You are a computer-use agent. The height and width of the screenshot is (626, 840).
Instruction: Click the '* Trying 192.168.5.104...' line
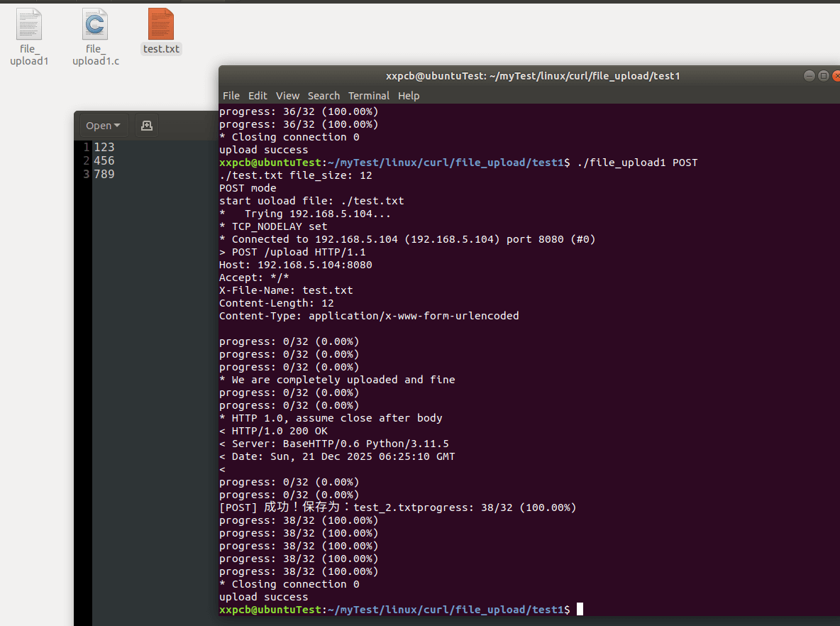[x=305, y=214]
